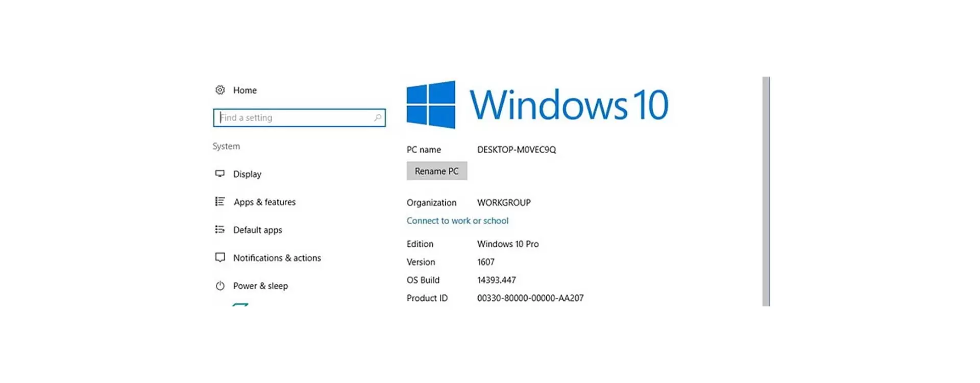
Task: Click the Power & sleep power icon
Action: pos(220,285)
